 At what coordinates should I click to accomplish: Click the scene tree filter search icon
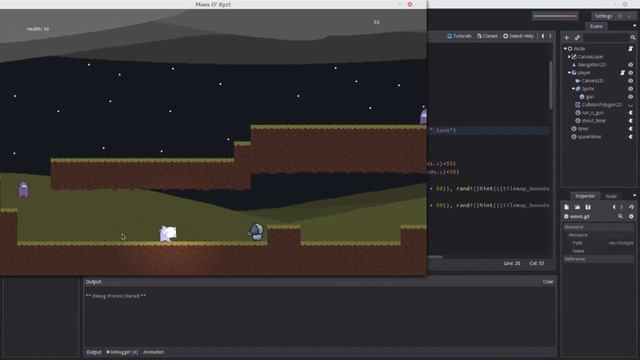click(633, 38)
